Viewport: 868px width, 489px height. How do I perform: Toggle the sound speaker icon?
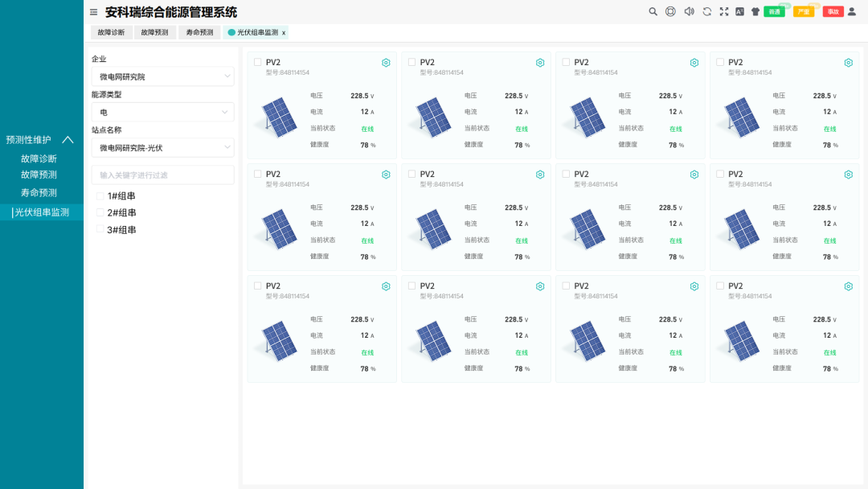690,11
